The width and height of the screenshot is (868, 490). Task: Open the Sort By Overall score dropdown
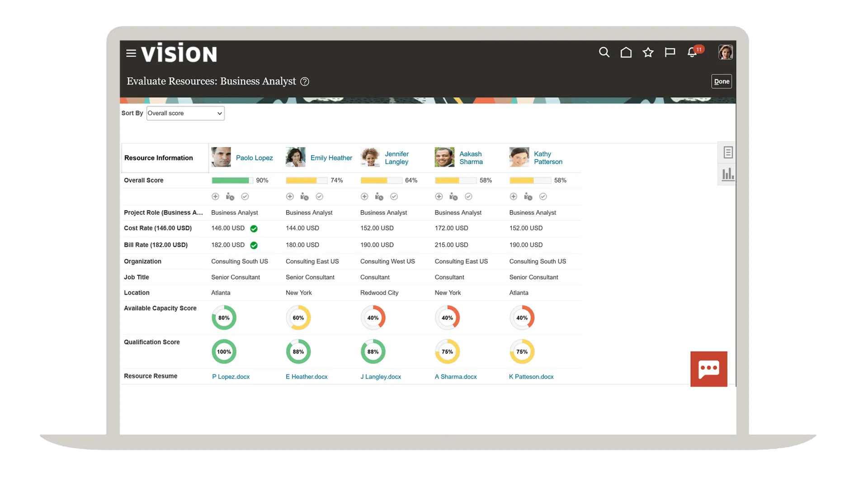click(185, 113)
